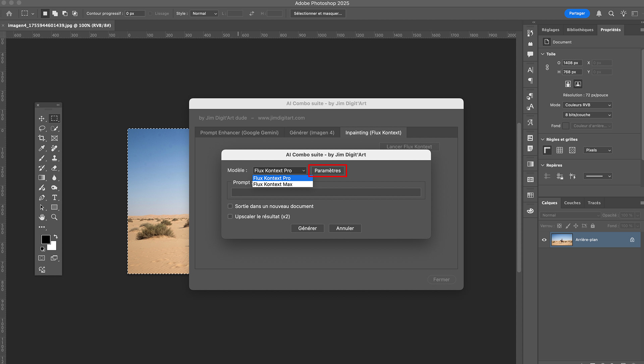Select the Rectangular Marquee tool in toolbox
Screen dimensions: 644x364
pyautogui.click(x=54, y=119)
